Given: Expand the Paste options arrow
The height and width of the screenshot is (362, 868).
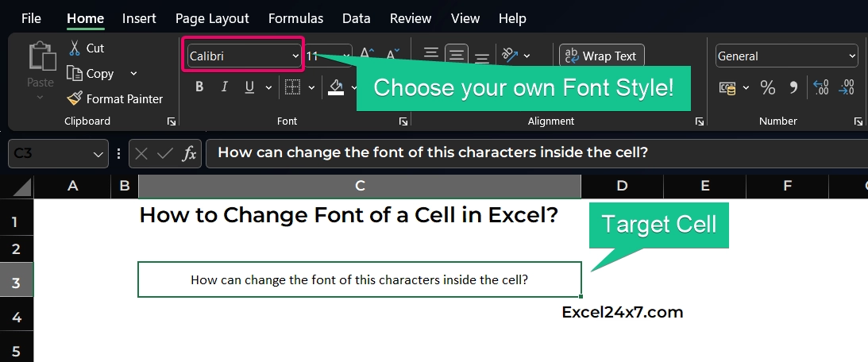Looking at the screenshot, I should point(40,98).
